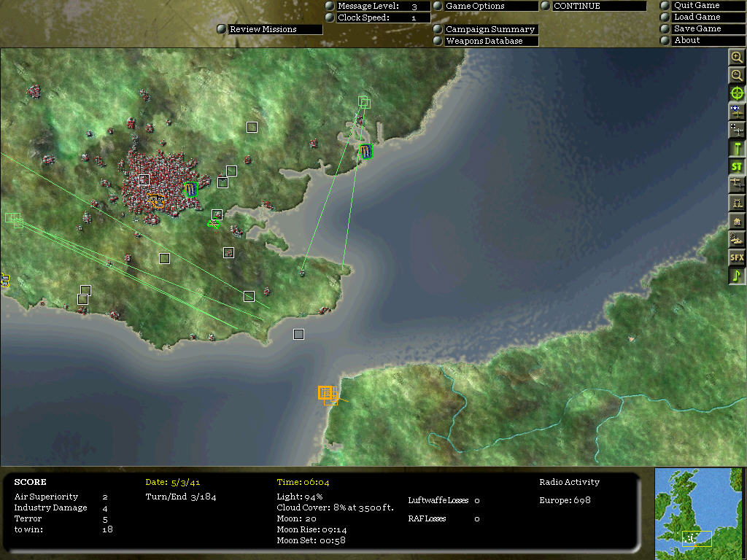Click the RAF Losses value

click(x=477, y=518)
